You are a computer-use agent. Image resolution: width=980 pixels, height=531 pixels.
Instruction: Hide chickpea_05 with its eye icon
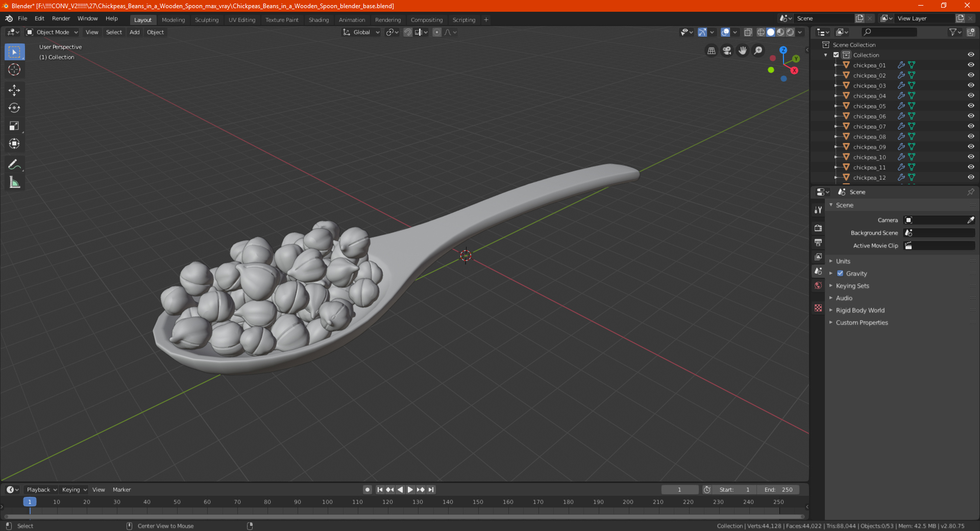(x=971, y=106)
